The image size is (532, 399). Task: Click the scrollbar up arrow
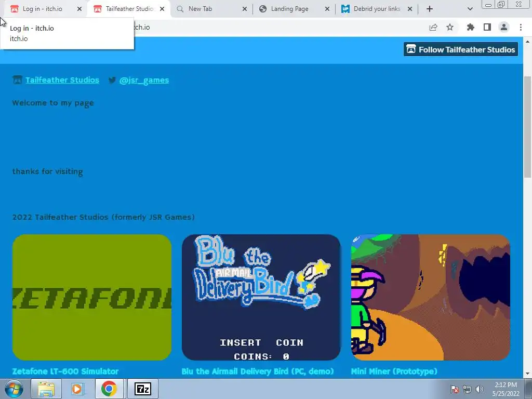pos(528,42)
